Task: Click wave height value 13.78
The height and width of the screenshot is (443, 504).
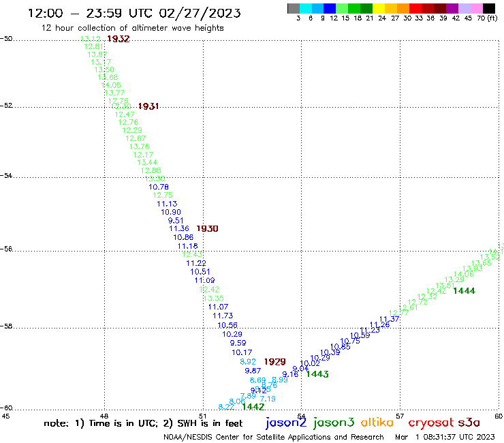Action: coord(140,147)
